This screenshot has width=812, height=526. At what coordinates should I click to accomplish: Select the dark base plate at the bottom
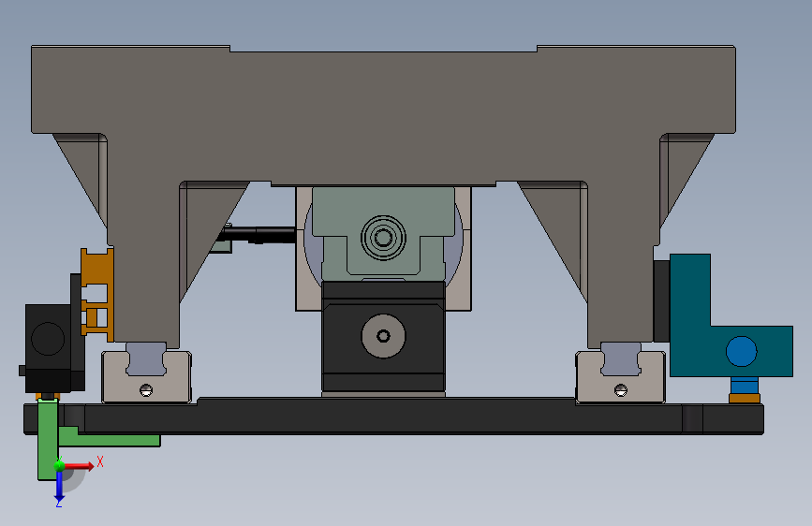point(393,416)
